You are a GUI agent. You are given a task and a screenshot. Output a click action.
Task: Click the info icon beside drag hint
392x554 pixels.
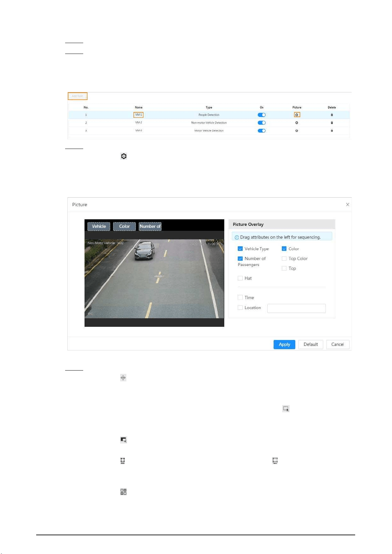pos(236,237)
